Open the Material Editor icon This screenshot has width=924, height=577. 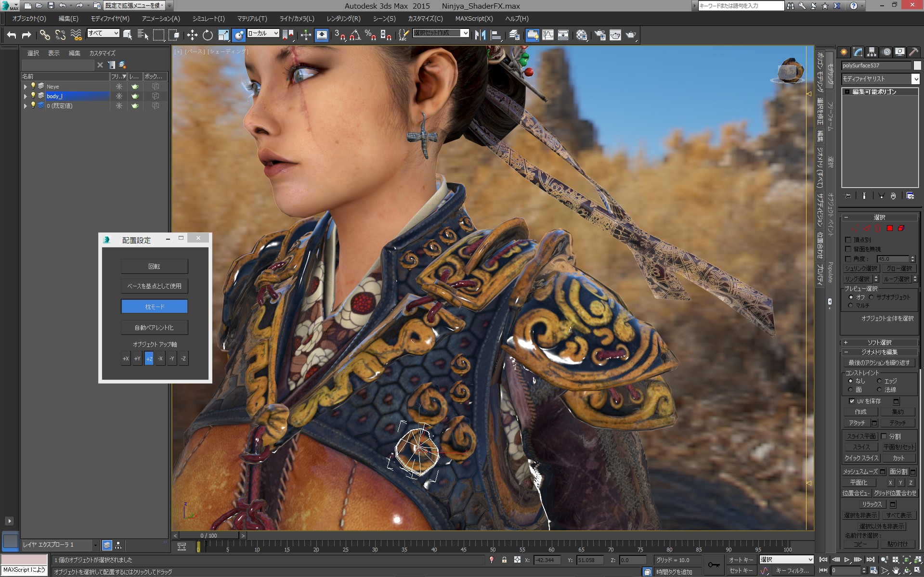click(581, 35)
